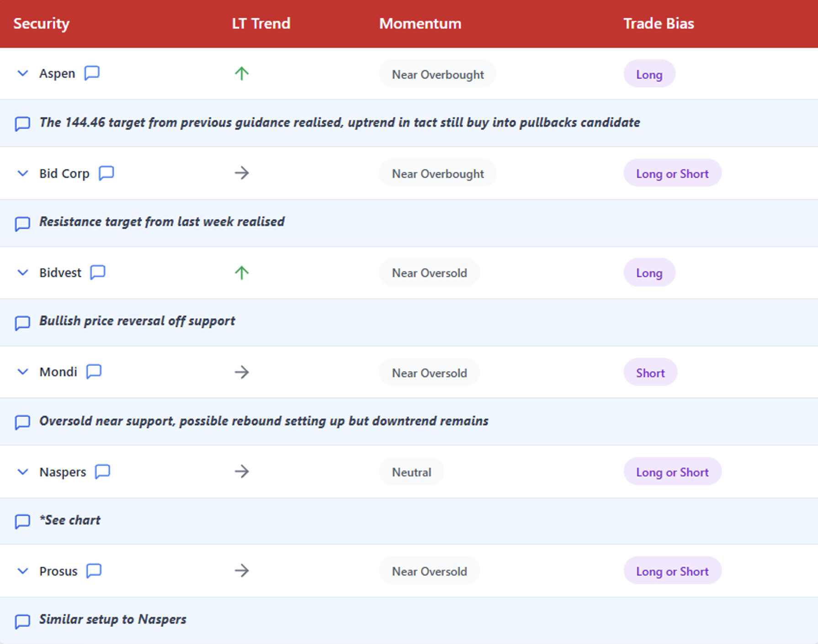Click Prosus' Long or Short bias badge
Screen dimensions: 818x644
pos(672,571)
